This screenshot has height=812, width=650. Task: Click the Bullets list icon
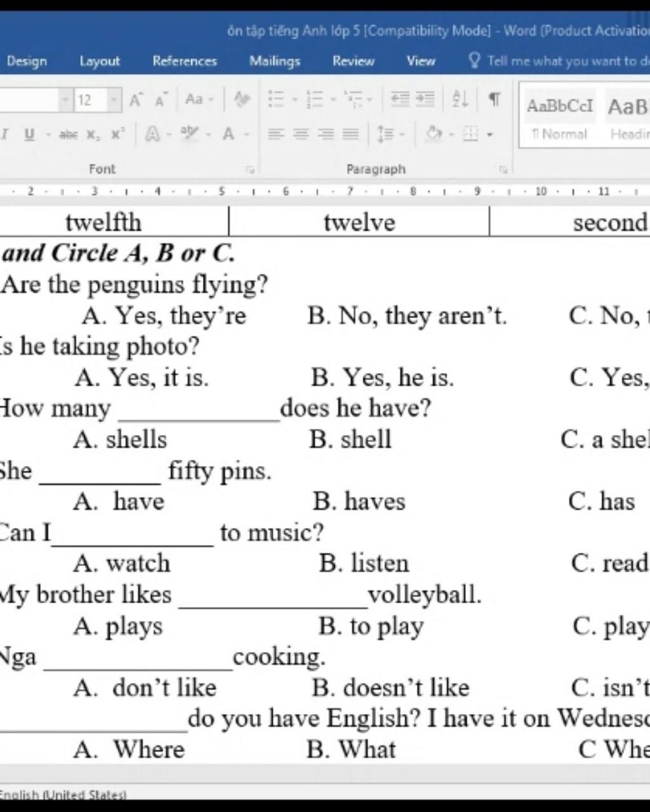[276, 99]
